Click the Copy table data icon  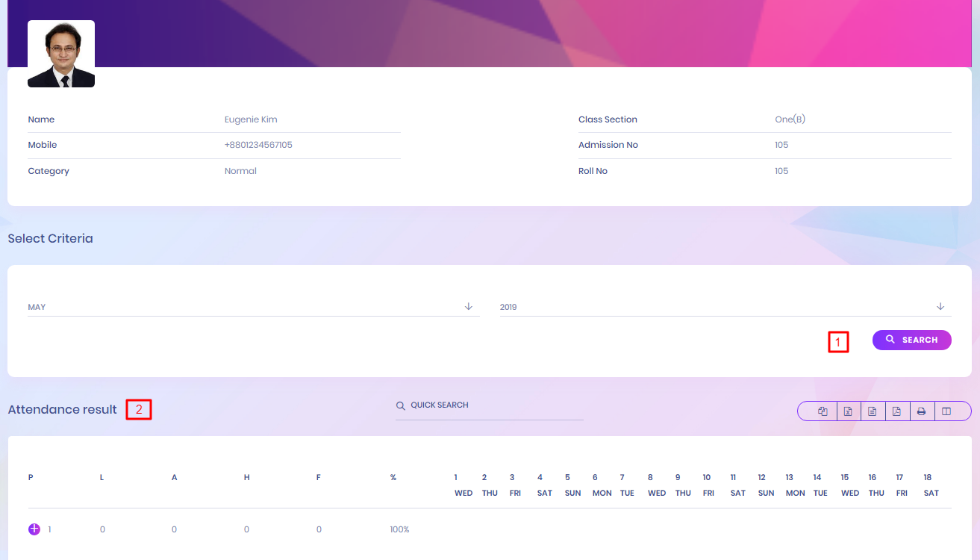click(823, 411)
